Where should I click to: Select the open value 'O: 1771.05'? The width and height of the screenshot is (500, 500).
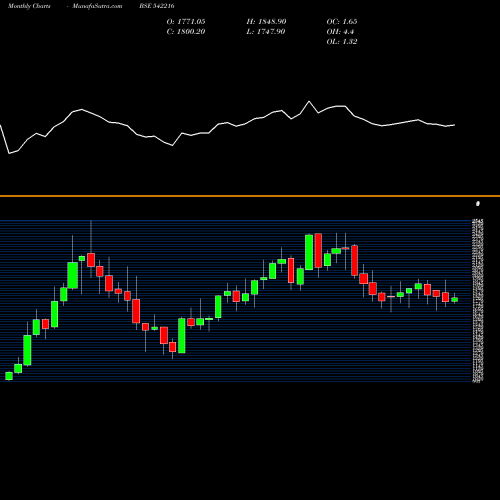[186, 22]
